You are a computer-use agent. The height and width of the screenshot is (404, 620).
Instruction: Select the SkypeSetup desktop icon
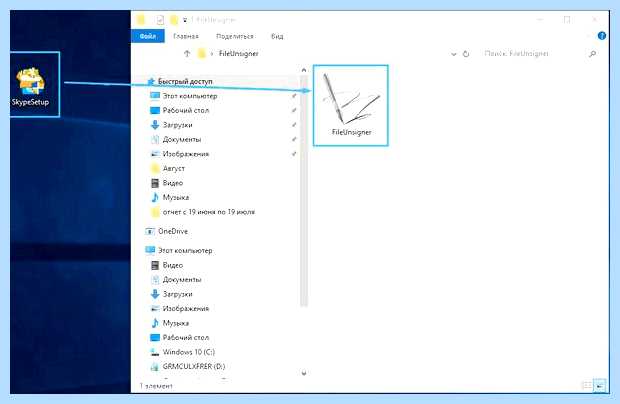point(31,85)
